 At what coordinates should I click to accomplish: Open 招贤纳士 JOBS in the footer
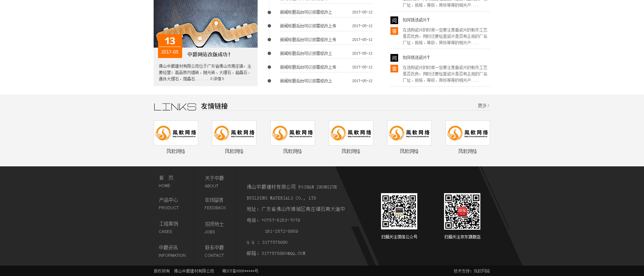214,228
